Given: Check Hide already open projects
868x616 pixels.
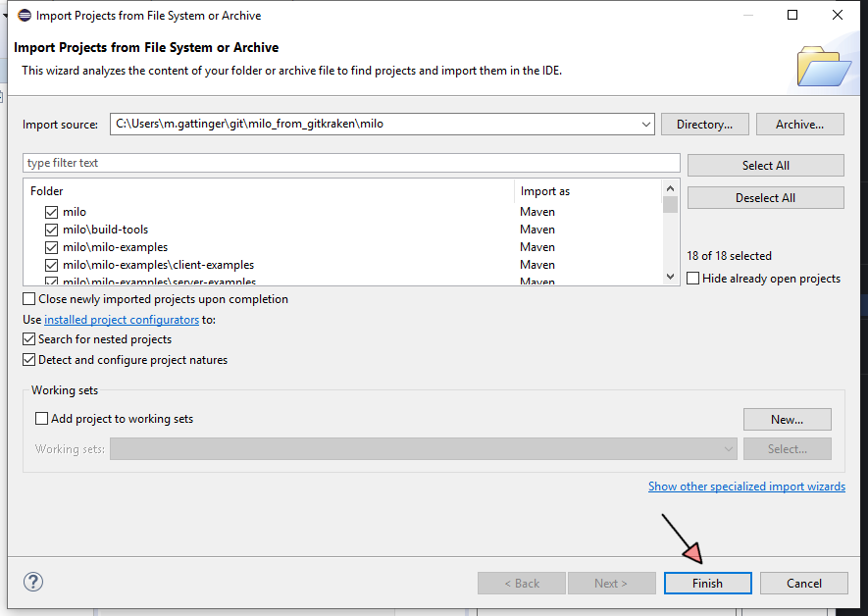Looking at the screenshot, I should pyautogui.click(x=693, y=279).
